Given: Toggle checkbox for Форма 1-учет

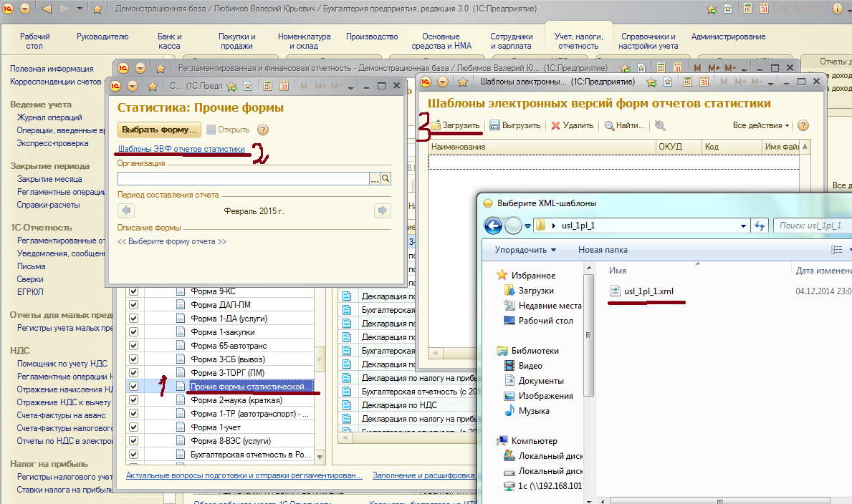Looking at the screenshot, I should tap(133, 427).
